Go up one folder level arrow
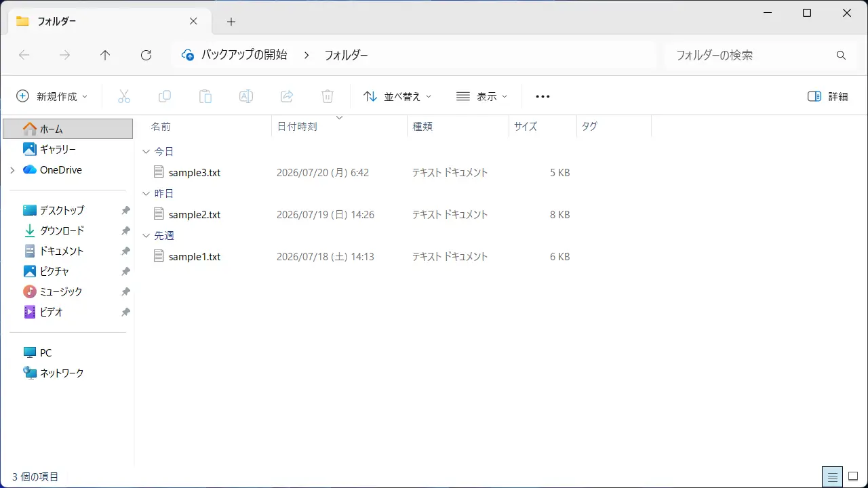868x488 pixels. tap(105, 56)
